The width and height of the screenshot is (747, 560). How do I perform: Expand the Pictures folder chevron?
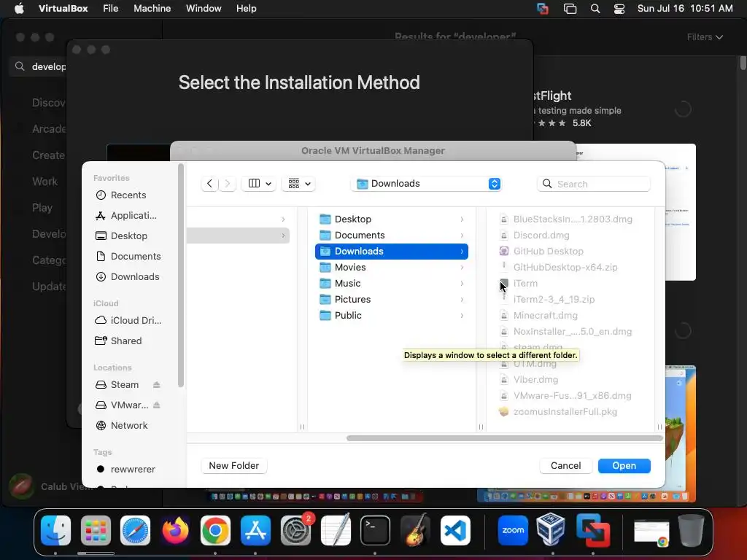[462, 300]
